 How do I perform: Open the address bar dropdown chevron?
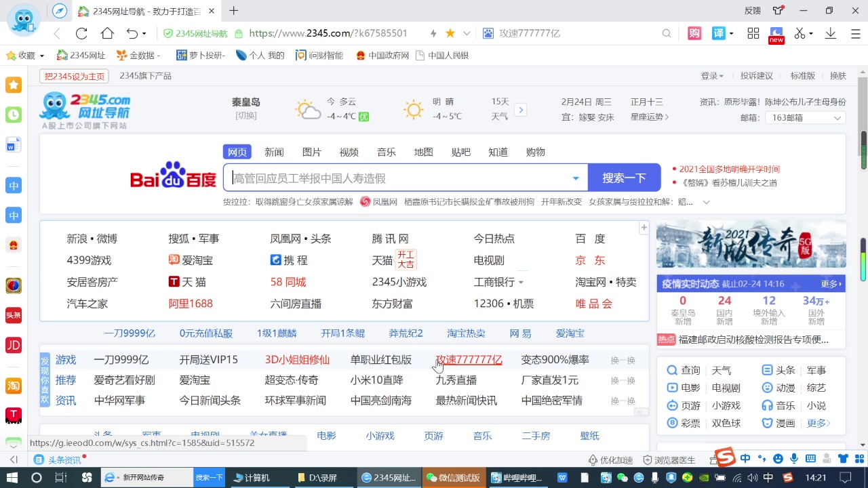coord(467,33)
